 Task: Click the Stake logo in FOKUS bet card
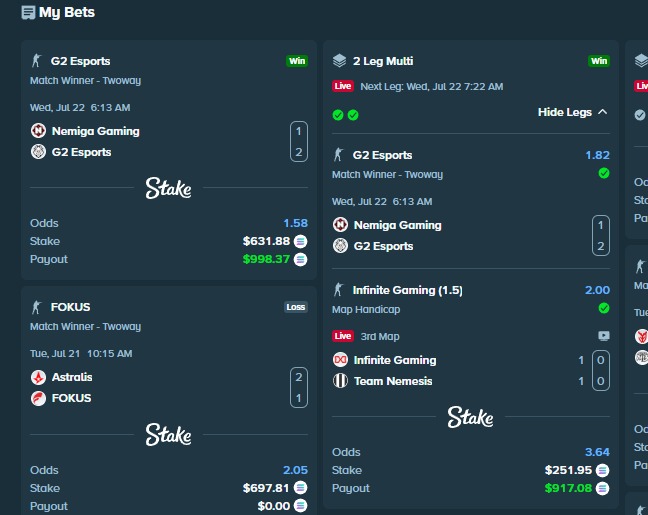(168, 434)
